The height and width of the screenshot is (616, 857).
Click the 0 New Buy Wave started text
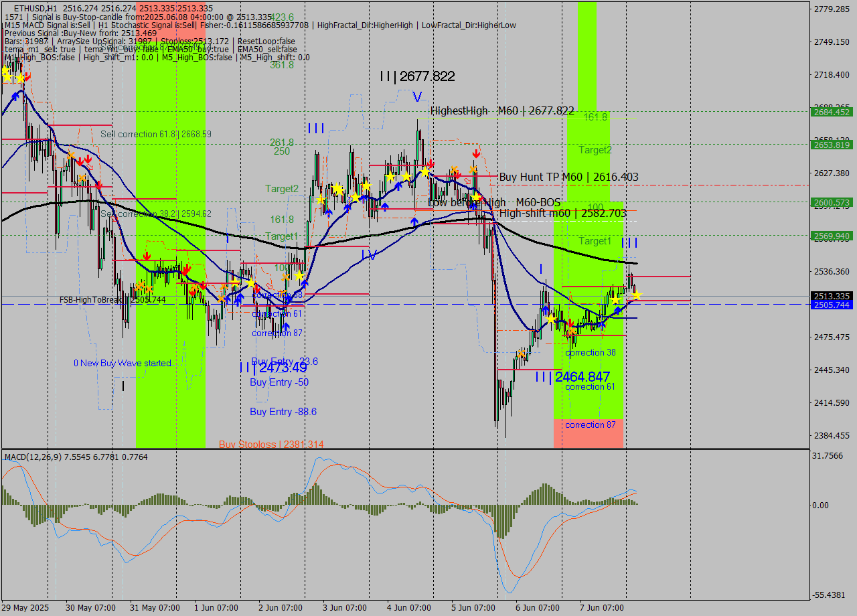click(123, 364)
